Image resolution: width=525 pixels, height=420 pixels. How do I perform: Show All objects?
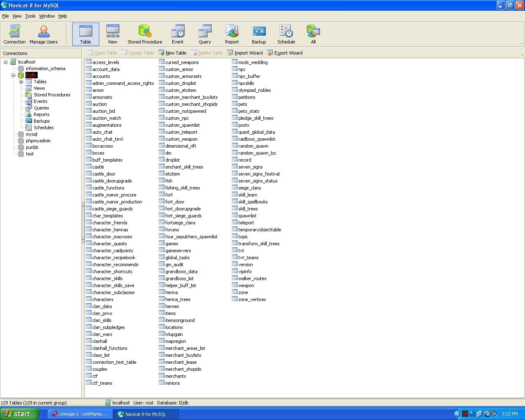pos(313,34)
